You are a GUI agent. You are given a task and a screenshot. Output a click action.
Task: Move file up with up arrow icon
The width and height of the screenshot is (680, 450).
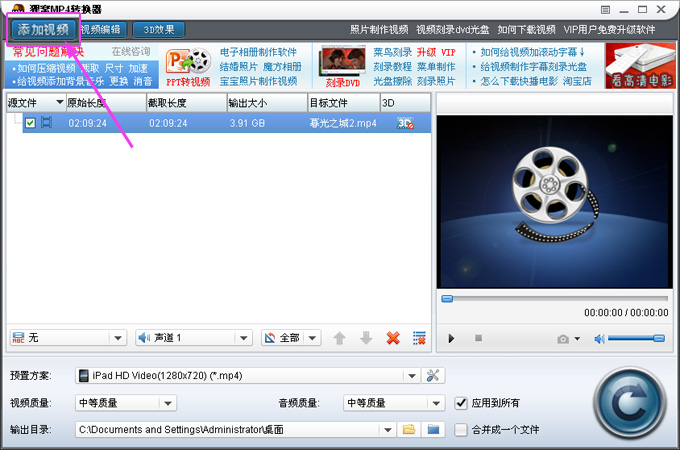340,338
